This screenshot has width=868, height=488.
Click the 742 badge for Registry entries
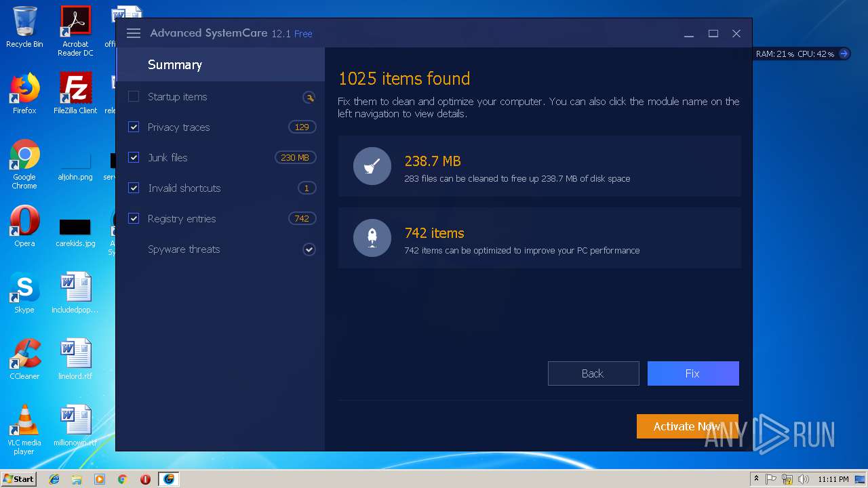[302, 218]
